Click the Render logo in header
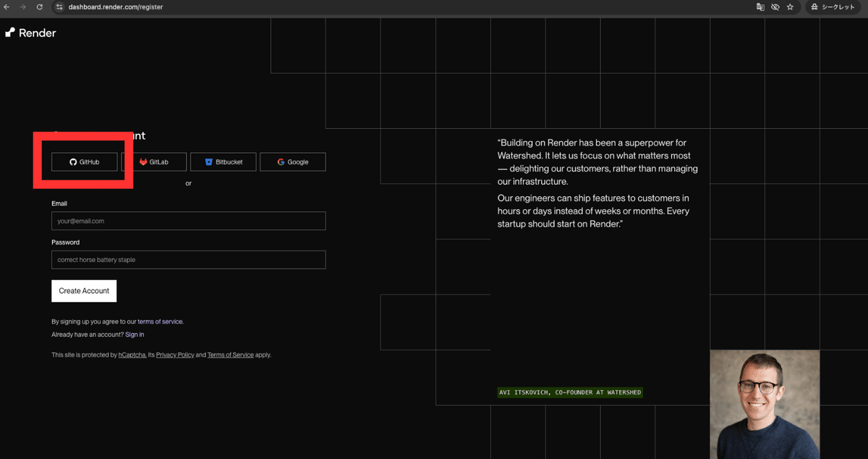This screenshot has width=868, height=459. click(30, 33)
